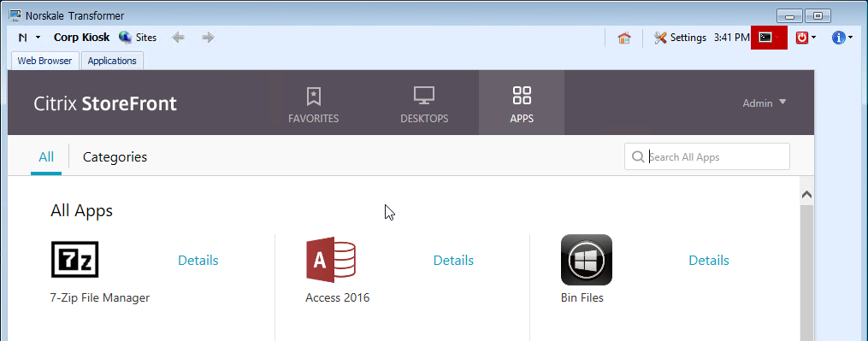This screenshot has height=341, width=868.
Task: Open the Bin Files app icon
Action: point(587,260)
